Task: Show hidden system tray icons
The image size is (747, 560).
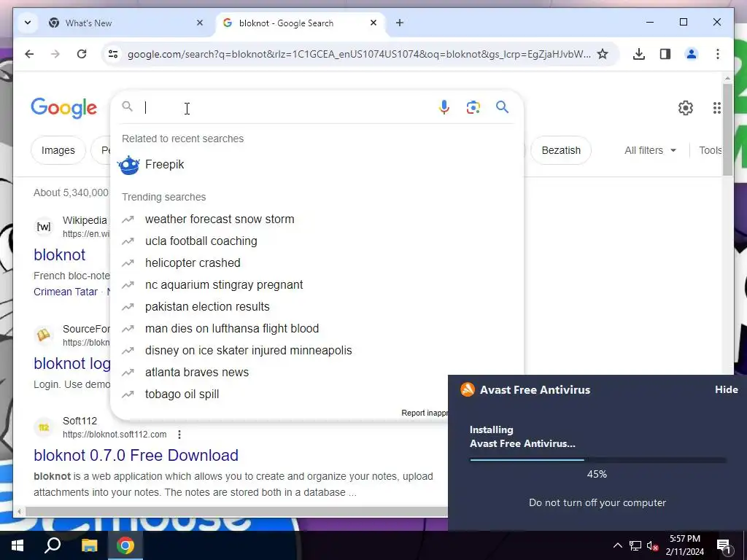Action: coord(617,545)
